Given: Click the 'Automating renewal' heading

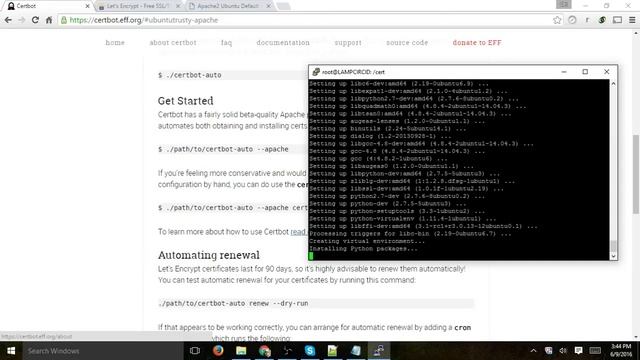Looking at the screenshot, I should coord(209,255).
